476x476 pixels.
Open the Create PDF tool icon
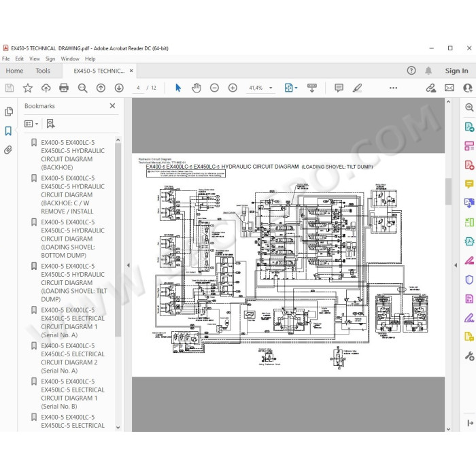pos(469,165)
